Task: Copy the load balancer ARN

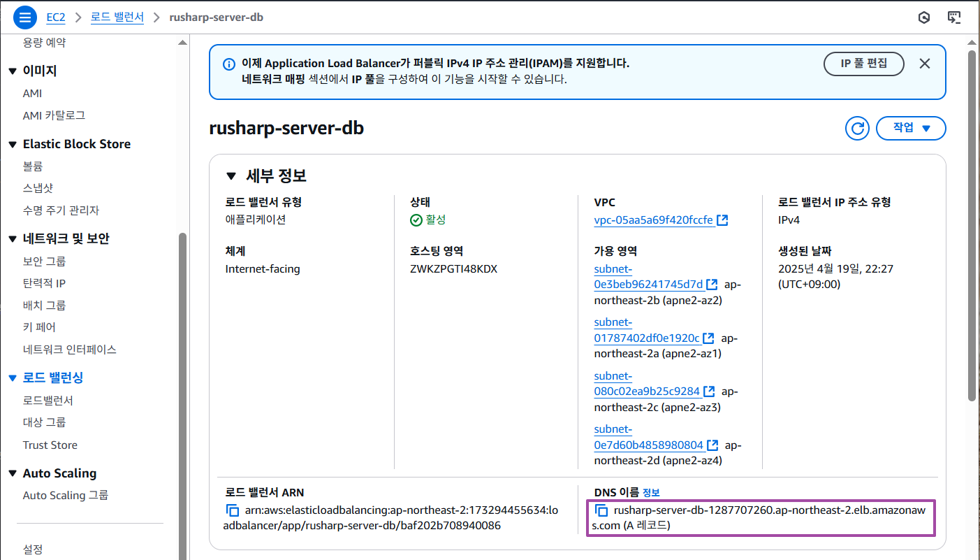Action: click(x=233, y=510)
